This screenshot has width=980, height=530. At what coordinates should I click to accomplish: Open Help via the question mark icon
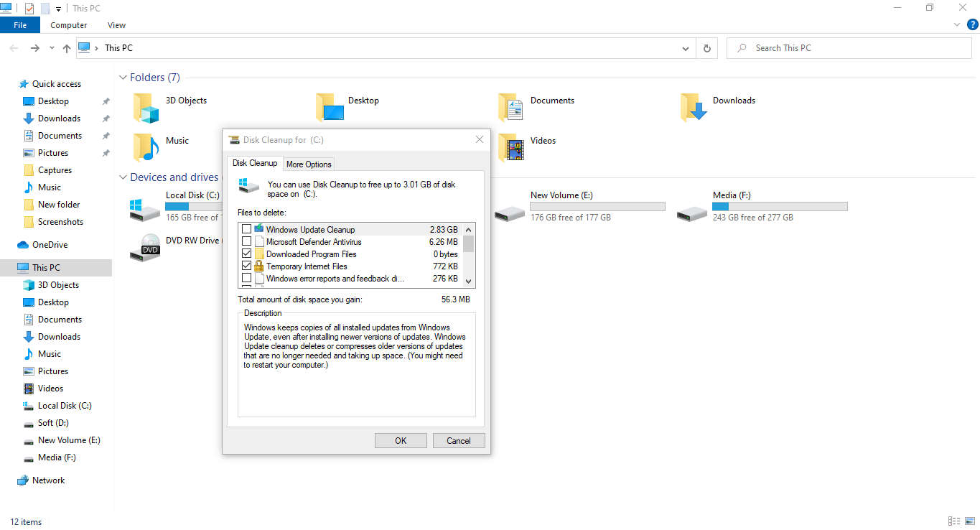(973, 24)
